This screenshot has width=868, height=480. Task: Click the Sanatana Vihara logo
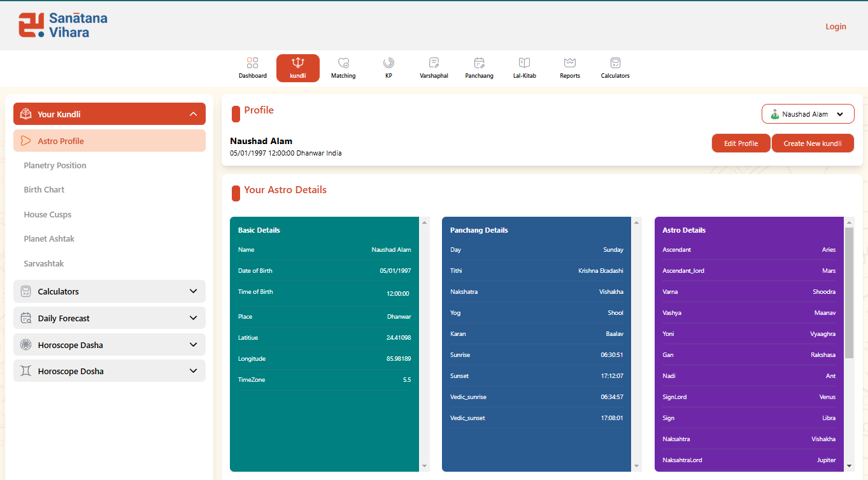(x=62, y=25)
